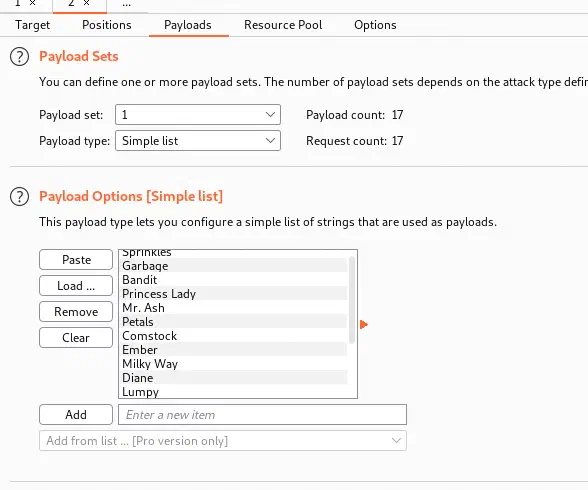The width and height of the screenshot is (588, 490).
Task: Open new Intruder tab with ellipsis
Action: click(126, 4)
